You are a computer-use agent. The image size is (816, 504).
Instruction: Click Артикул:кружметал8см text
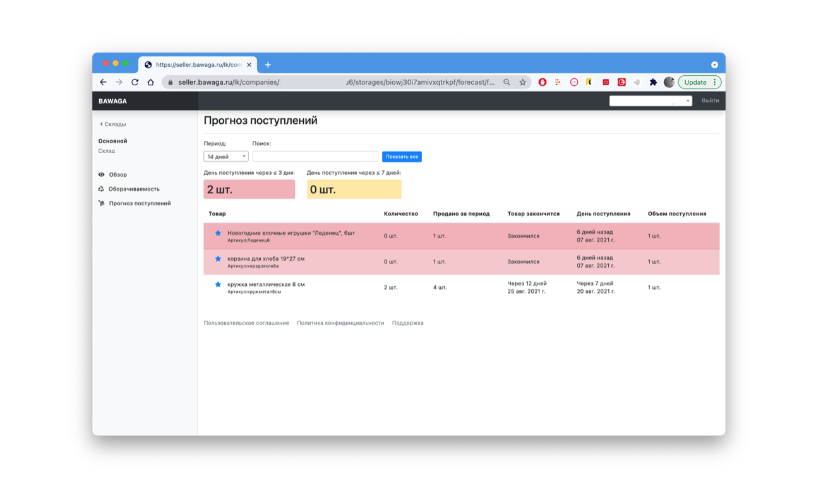coord(254,292)
